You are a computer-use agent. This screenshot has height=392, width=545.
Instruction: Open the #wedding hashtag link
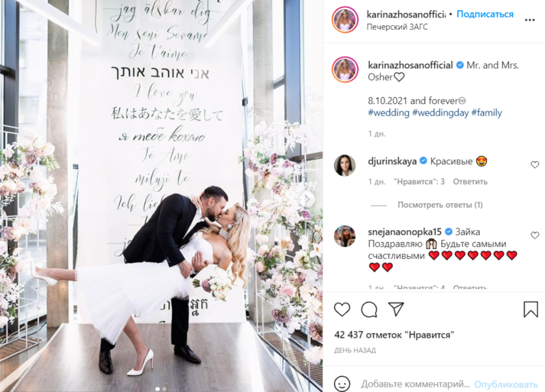[x=388, y=113]
